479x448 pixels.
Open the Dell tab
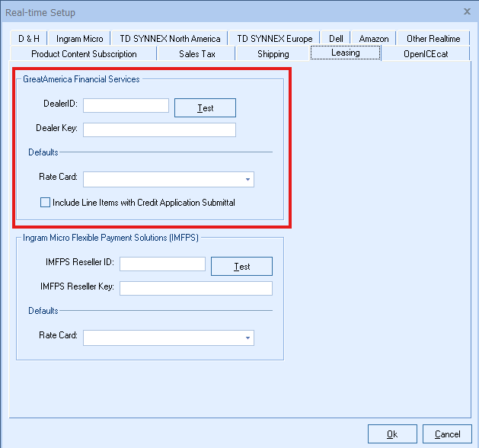click(336, 39)
